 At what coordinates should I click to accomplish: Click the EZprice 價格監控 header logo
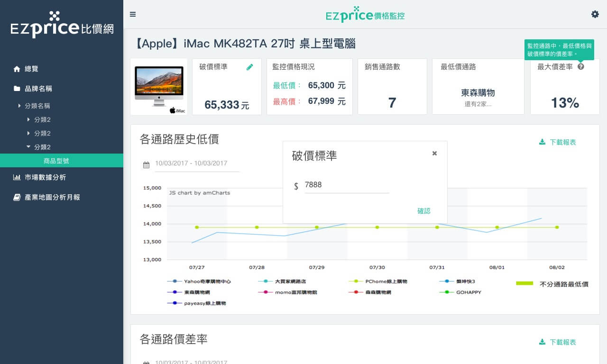coord(365,14)
